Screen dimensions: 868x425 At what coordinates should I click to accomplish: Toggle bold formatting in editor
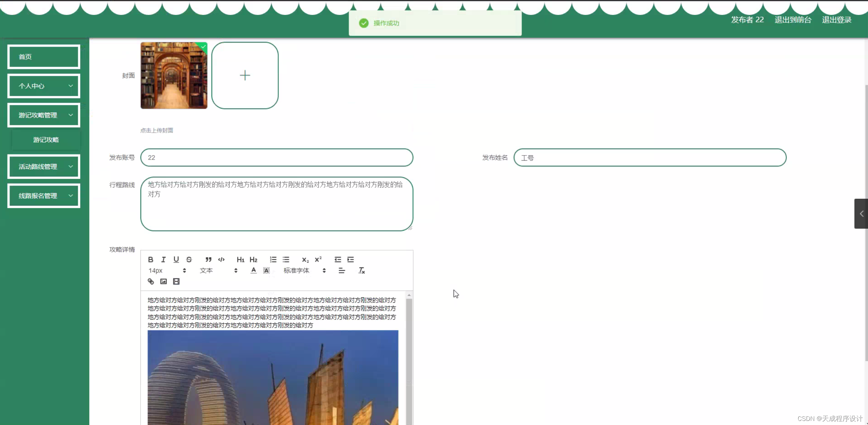(151, 260)
